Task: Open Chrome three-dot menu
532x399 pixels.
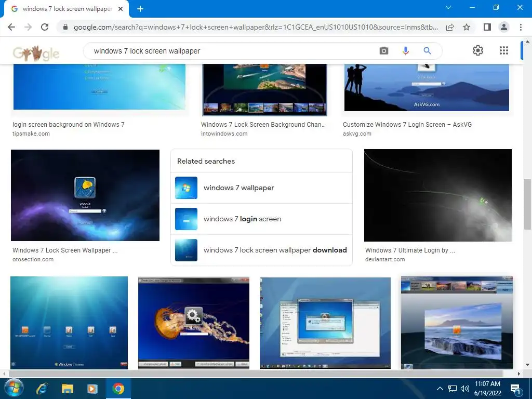Action: [521, 27]
